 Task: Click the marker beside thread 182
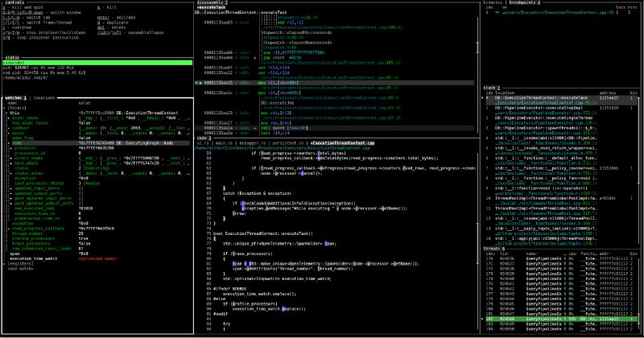[483, 319]
